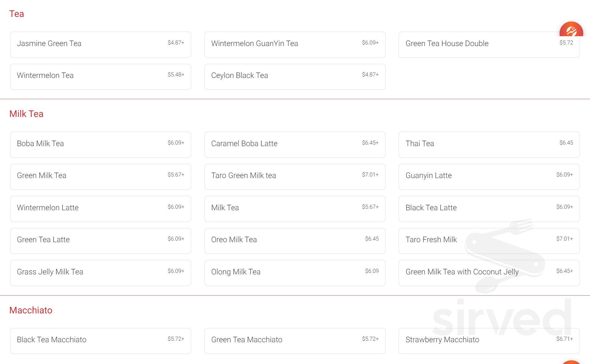The height and width of the screenshot is (364, 590).
Task: Choose Green Tea House Double
Action: tap(489, 45)
